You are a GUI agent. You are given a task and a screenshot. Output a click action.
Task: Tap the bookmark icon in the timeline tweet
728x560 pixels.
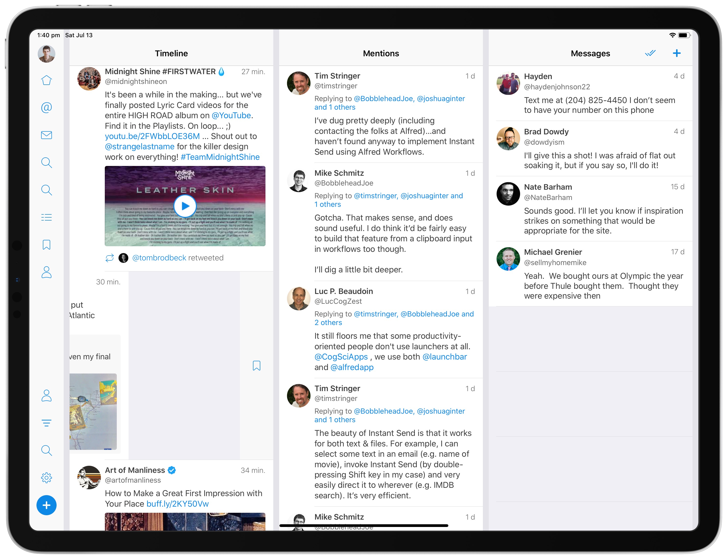pyautogui.click(x=256, y=366)
